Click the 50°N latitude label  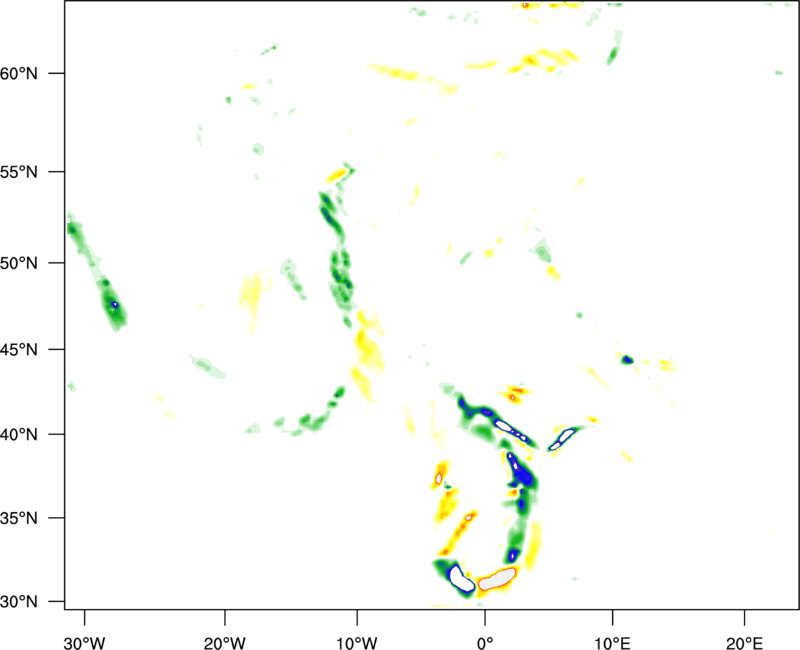point(19,263)
